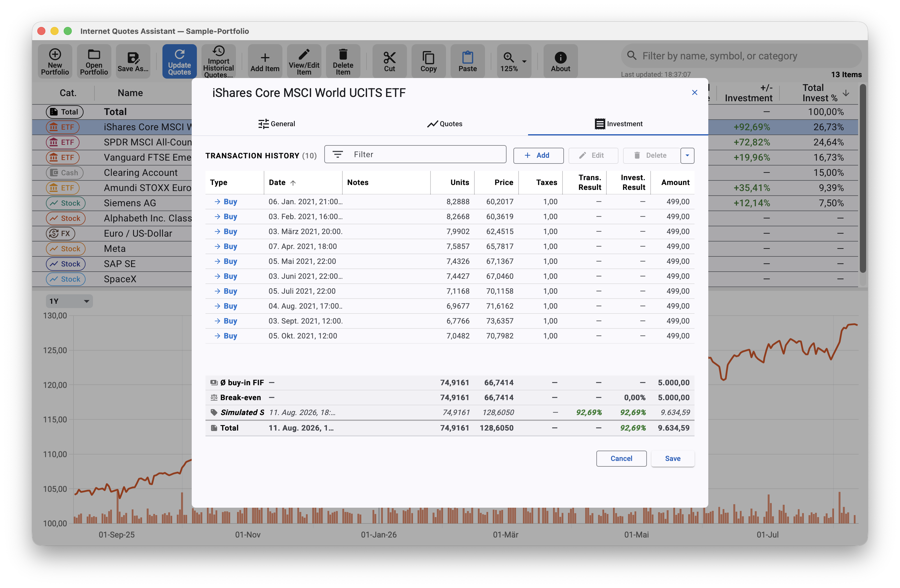Cancel the iShares dialog
This screenshot has width=900, height=588.
tap(621, 458)
